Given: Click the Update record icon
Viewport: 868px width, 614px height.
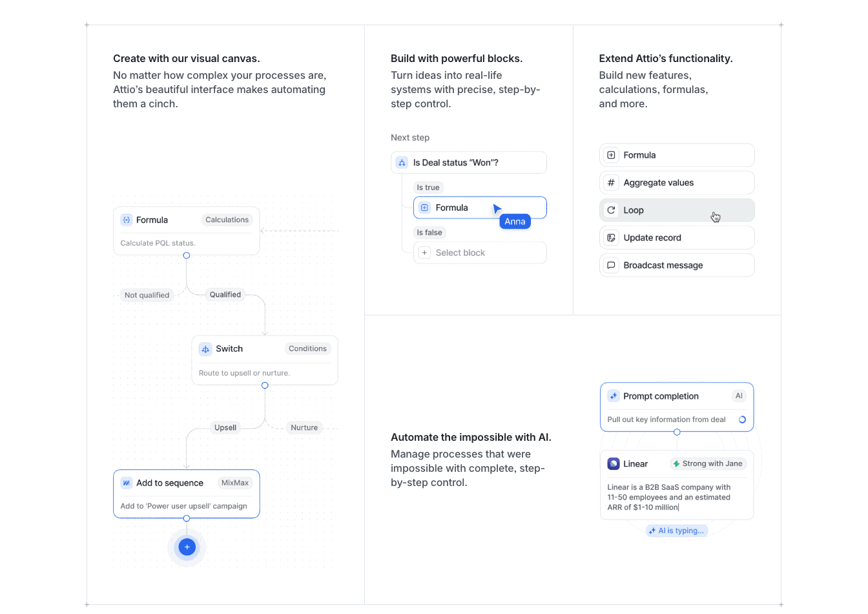Looking at the screenshot, I should 611,237.
